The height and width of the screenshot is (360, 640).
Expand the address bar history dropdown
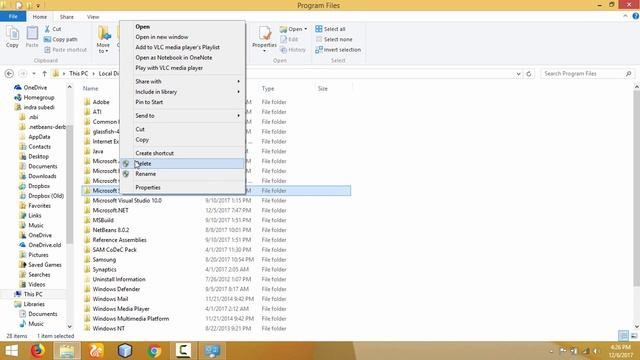click(x=518, y=73)
